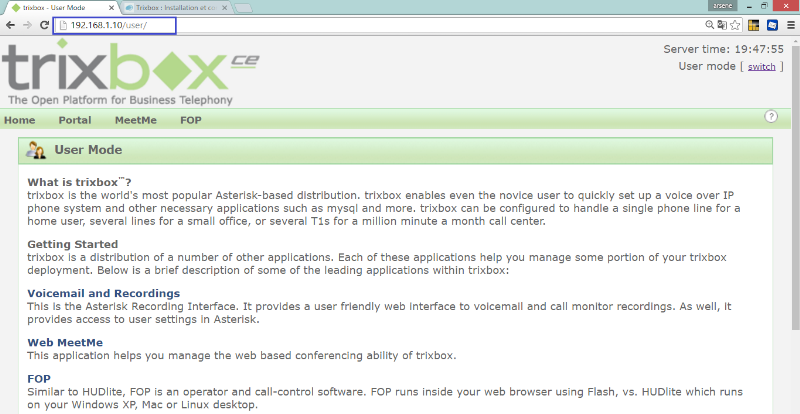Open the Voicemail and Recordings link
The image size is (800, 414).
pyautogui.click(x=104, y=294)
